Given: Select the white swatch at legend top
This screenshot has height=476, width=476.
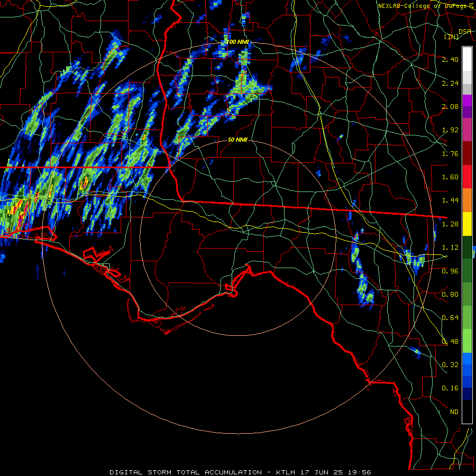Looking at the screenshot, I should 467,59.
